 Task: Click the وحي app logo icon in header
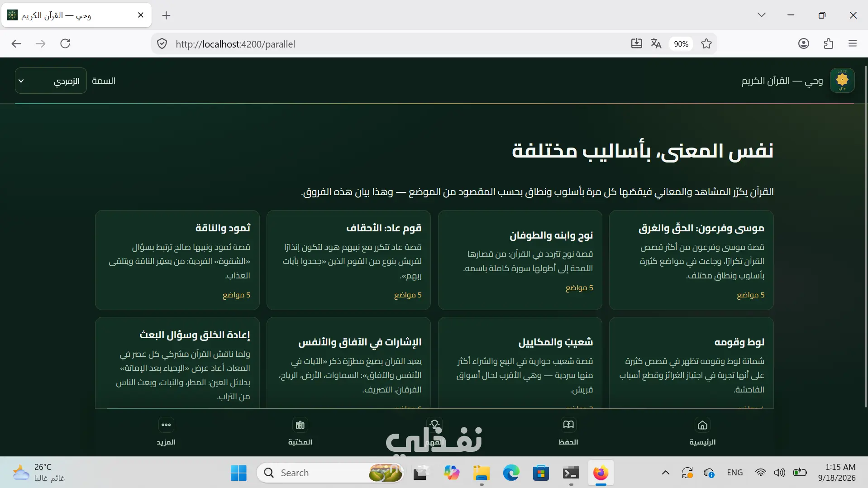(842, 81)
